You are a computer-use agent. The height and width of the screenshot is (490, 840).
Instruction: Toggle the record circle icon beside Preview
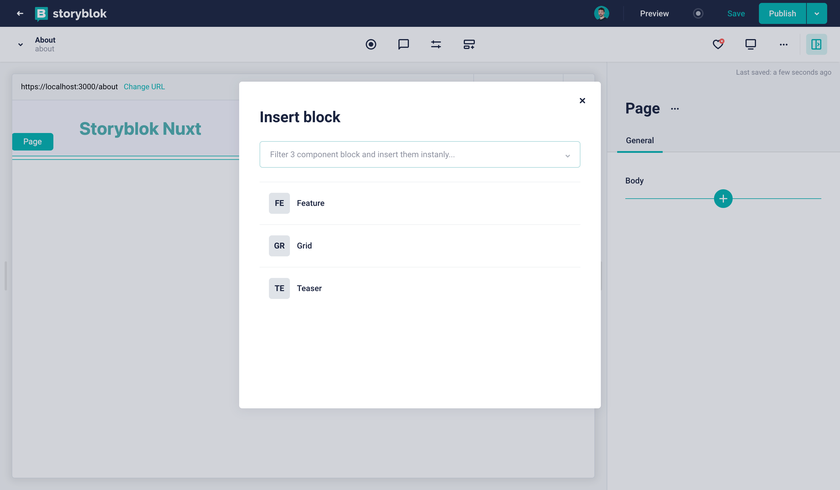[x=698, y=13]
